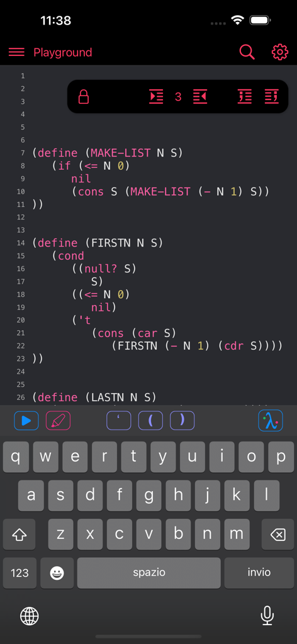
Task: Insert quote with the quote key
Action: pos(119,421)
